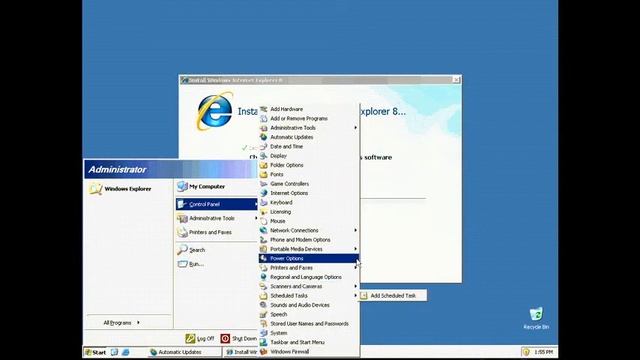Switch to Automatic Updates taskbar button
This screenshot has width=640, height=360.
coord(184,352)
